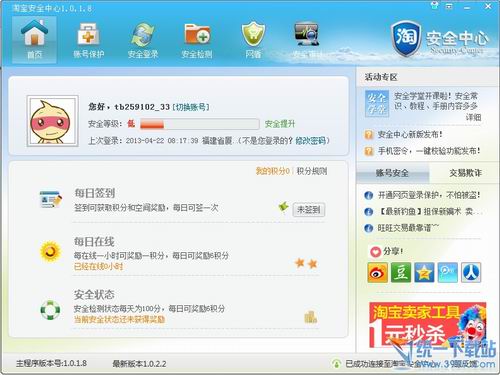The image size is (500, 375).
Task: Open 安全中心新版发布! news
Action: tap(410, 135)
